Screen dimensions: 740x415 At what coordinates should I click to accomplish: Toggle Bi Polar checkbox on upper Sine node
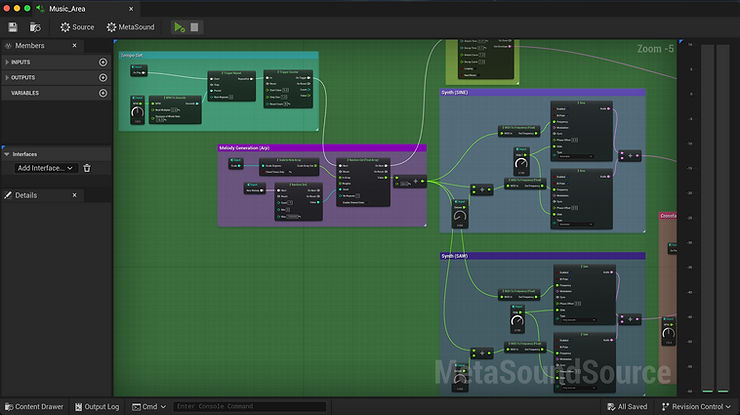pyautogui.click(x=567, y=115)
